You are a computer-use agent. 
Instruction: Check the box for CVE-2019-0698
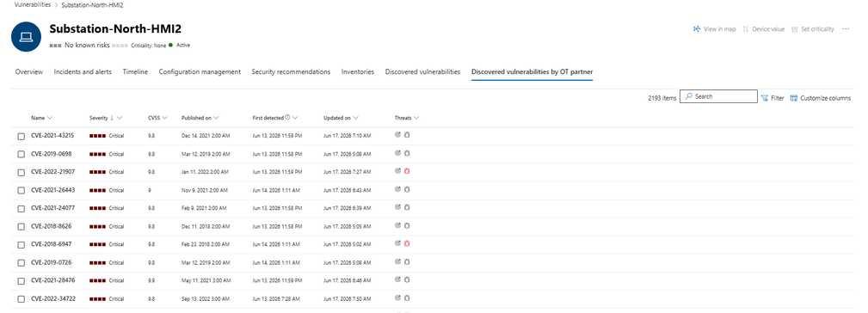(21, 154)
